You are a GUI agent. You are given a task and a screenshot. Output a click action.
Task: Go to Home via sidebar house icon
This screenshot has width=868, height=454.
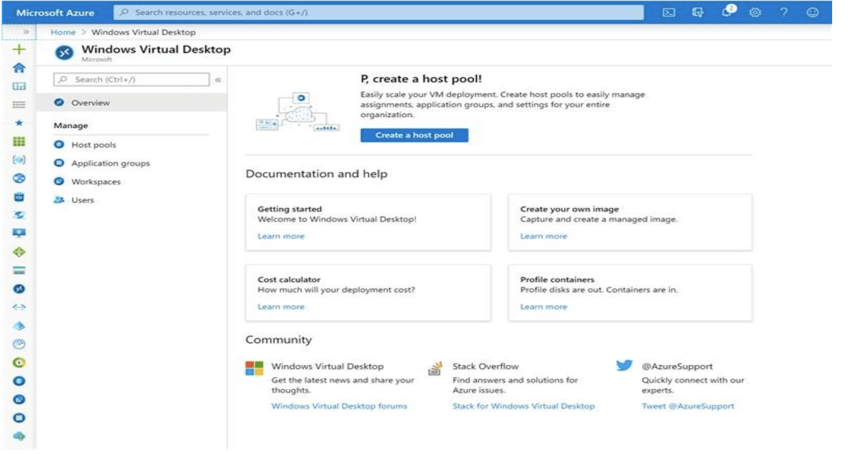[20, 68]
